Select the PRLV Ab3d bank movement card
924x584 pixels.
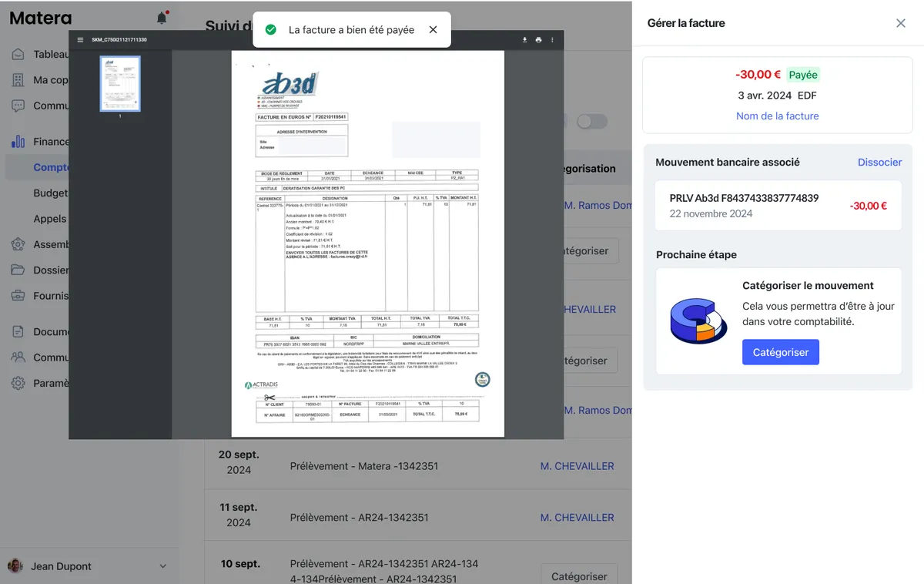778,206
